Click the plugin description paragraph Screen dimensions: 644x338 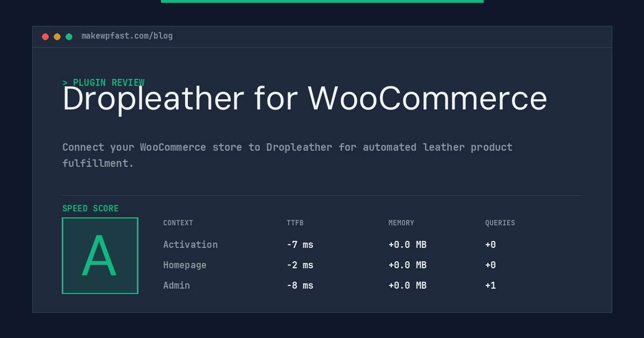click(288, 155)
